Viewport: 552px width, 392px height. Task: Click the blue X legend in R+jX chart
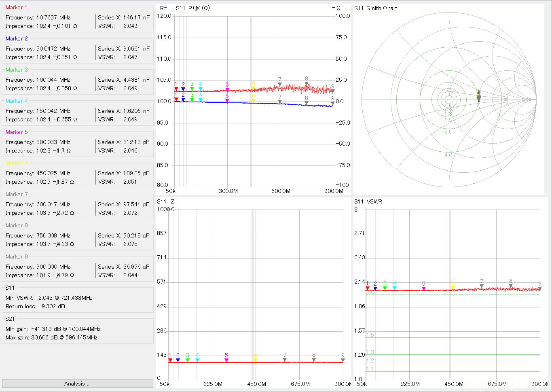click(336, 8)
